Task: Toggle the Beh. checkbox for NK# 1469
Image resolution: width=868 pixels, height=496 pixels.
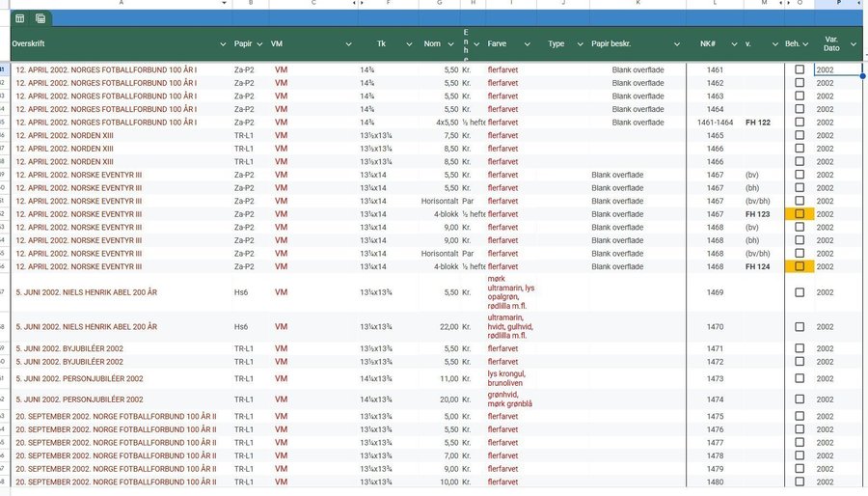Action: [800, 292]
